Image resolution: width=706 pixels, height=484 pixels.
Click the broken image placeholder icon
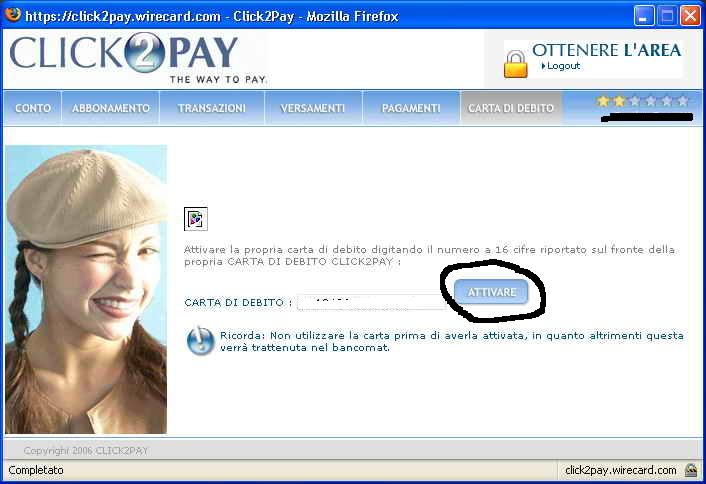pos(196,219)
